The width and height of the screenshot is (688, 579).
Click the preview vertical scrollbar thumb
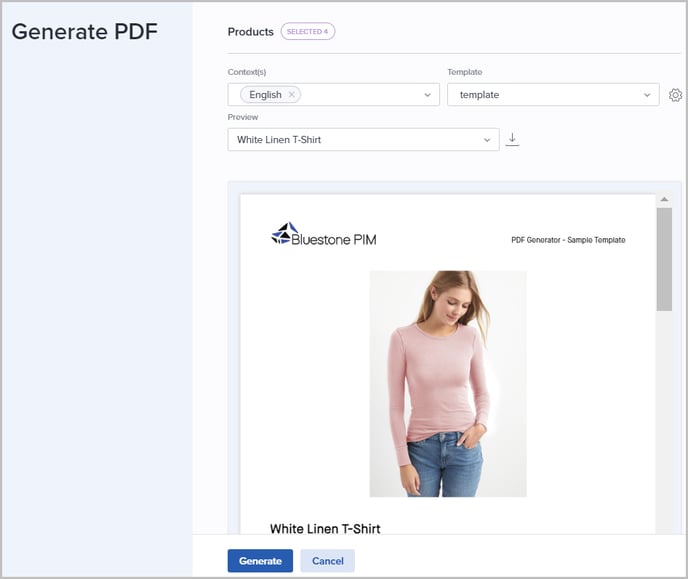[664, 259]
